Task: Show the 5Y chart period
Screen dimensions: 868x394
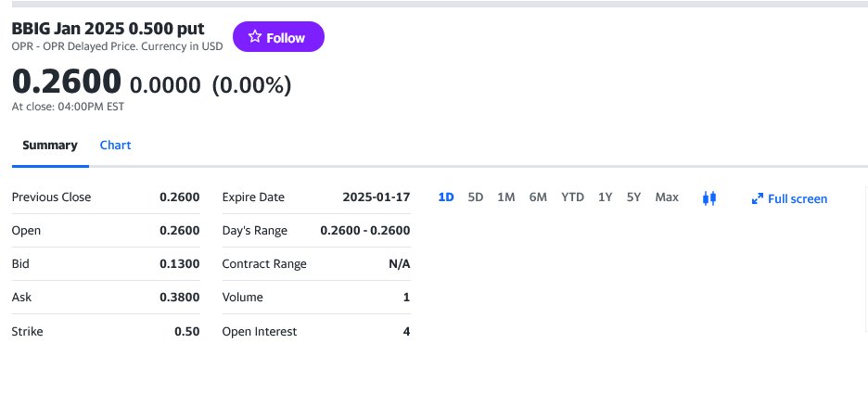Action: [633, 197]
